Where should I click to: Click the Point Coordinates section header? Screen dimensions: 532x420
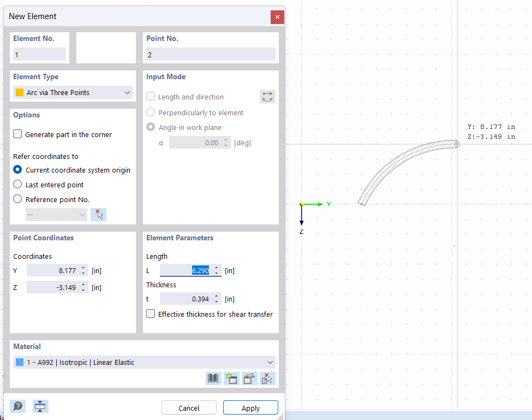click(44, 238)
